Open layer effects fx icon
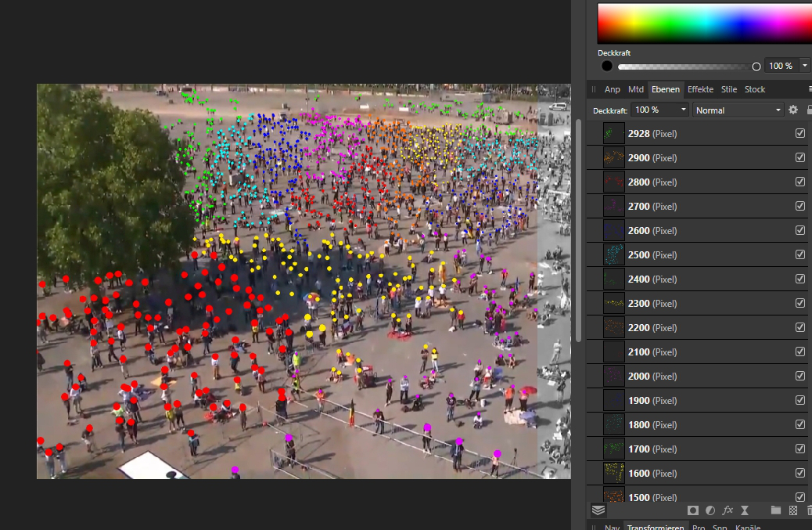This screenshot has height=530, width=812. point(728,510)
